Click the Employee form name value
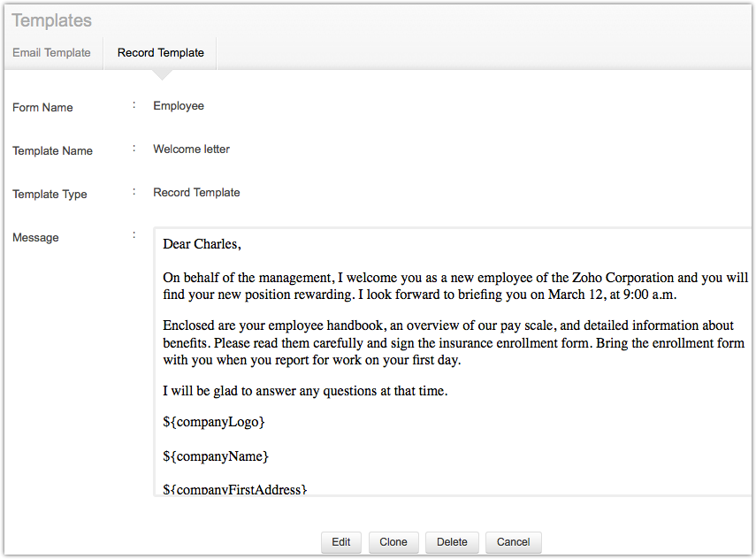The height and width of the screenshot is (559, 756). pyautogui.click(x=179, y=106)
